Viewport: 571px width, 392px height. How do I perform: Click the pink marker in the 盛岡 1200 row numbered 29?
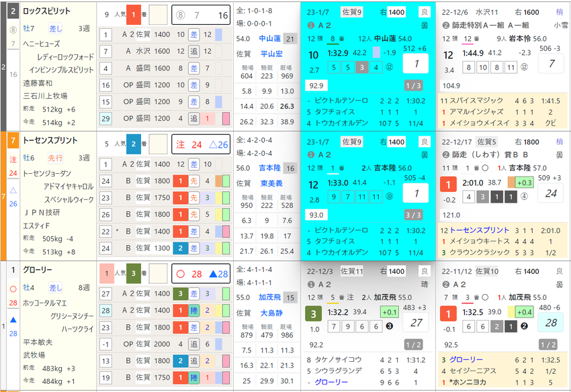pos(226,119)
